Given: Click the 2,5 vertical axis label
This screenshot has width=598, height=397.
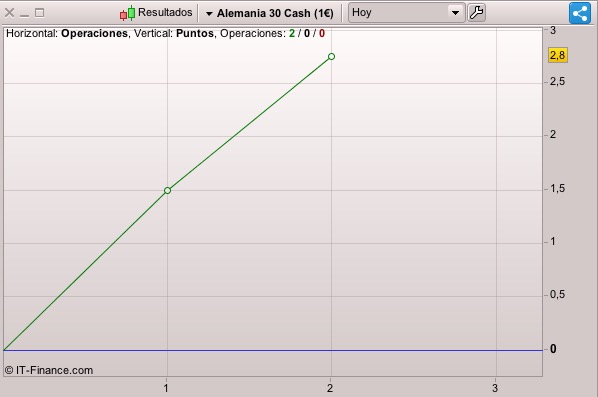Looking at the screenshot, I should click(557, 82).
